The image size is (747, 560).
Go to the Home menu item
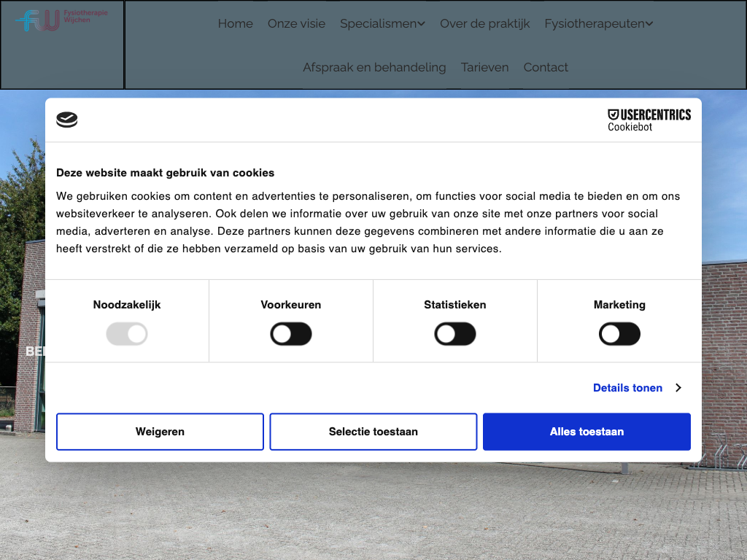point(235,23)
